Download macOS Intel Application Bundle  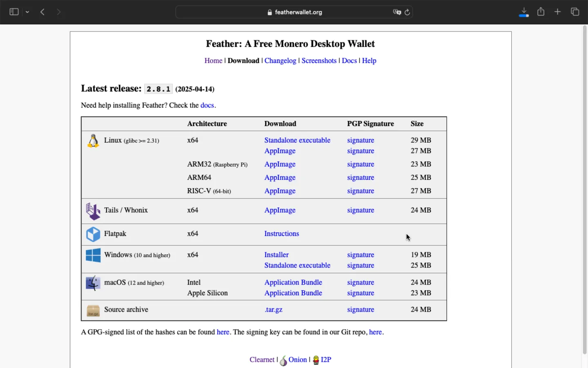[293, 283]
